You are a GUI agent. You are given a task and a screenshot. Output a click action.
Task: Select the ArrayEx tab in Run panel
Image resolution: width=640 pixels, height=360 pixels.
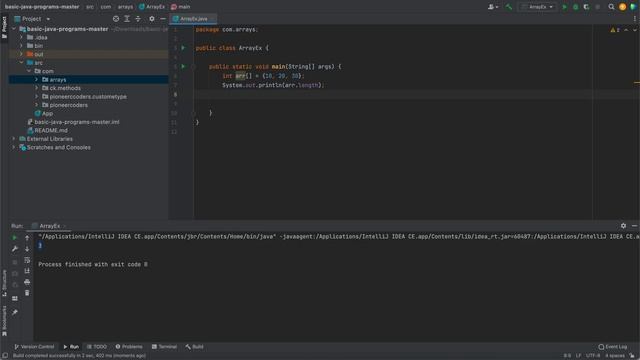coord(49,226)
